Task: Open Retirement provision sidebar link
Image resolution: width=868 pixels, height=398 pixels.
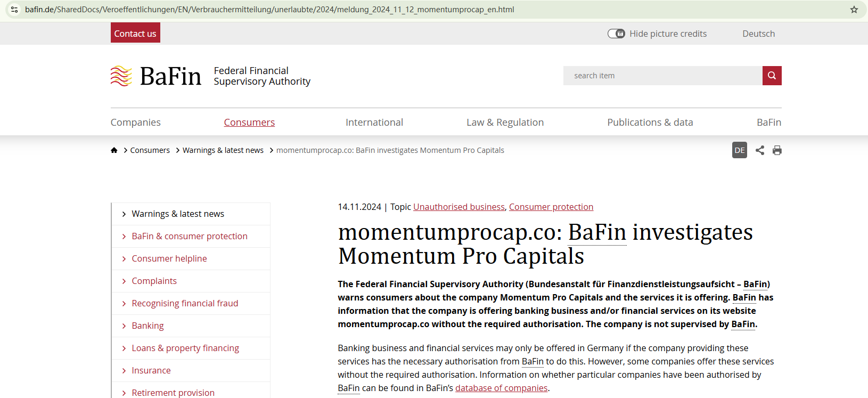Action: click(x=173, y=393)
